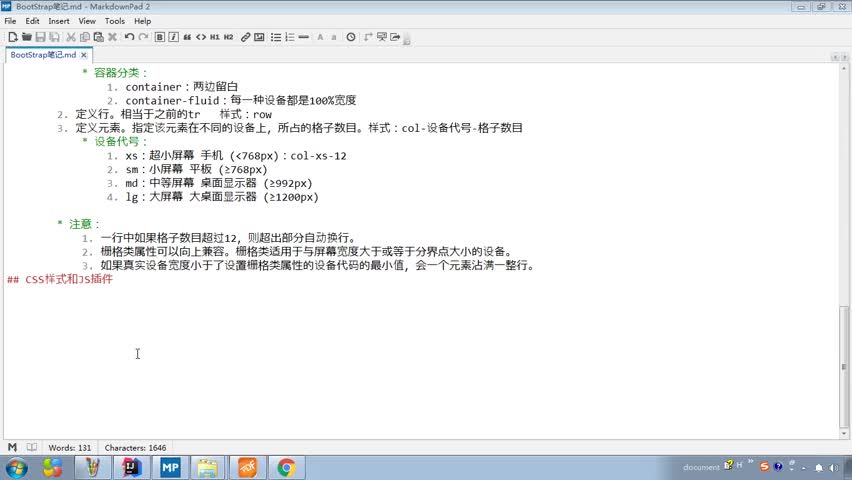Open the Windows Start menu
Viewport: 852px width, 480px height.
pos(16,468)
